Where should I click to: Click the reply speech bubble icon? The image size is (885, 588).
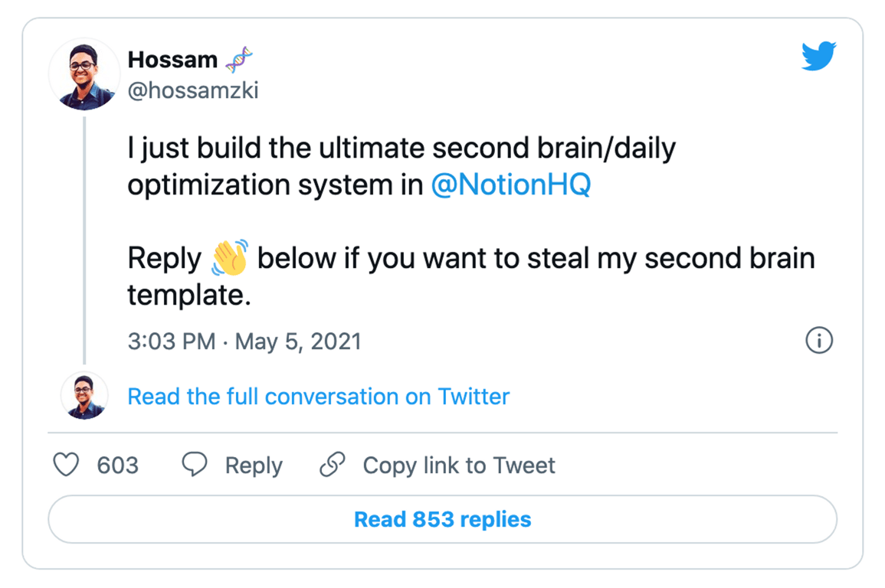click(x=195, y=465)
